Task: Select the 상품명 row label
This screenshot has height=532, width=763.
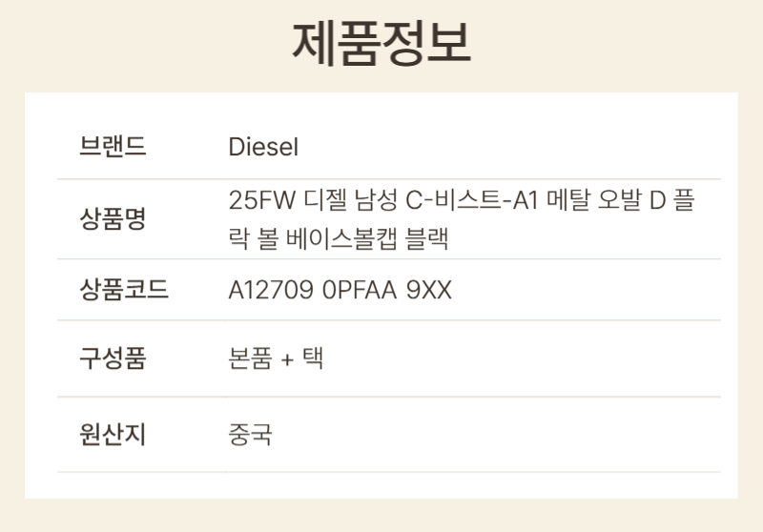Action: (x=113, y=219)
